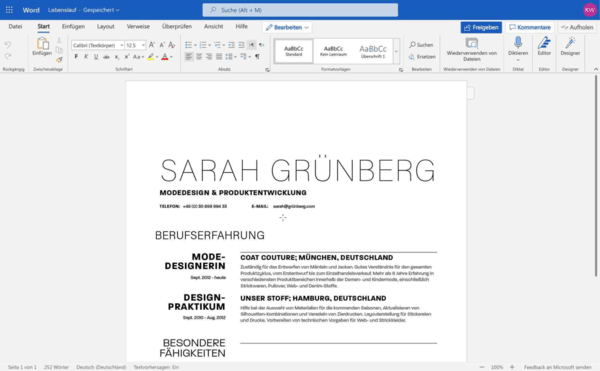Viewport: 600px width, 371px height.
Task: Toggle underline formatting
Action: (x=96, y=57)
